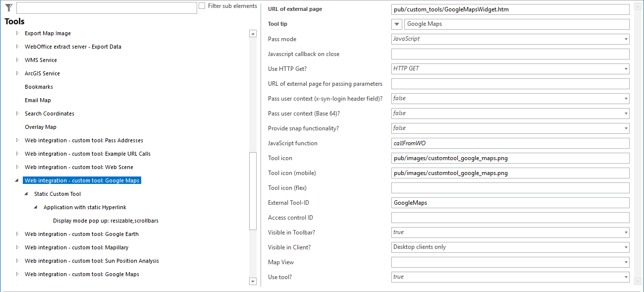Open the Use tool? dropdown
644x292 pixels.
click(625, 277)
